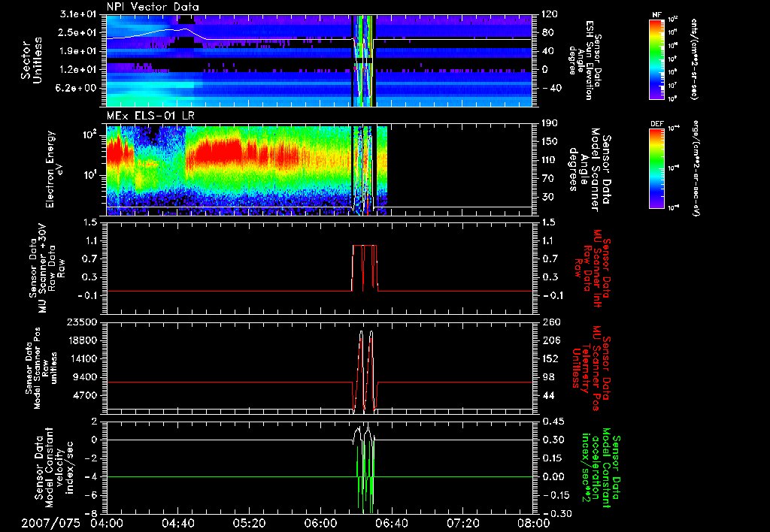Viewport: 770px width, 532px height.
Task: Click the "23500" scanner position tick
Action: click(83, 322)
